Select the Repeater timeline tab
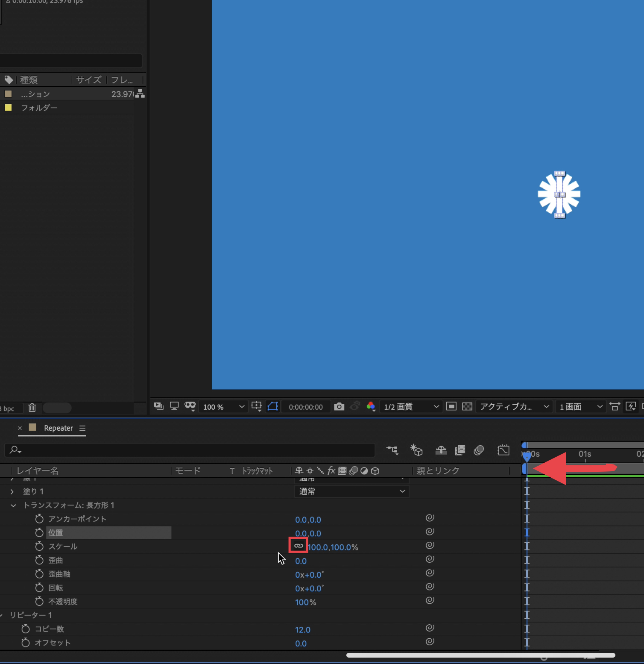Image resolution: width=644 pixels, height=664 pixels. (x=58, y=428)
